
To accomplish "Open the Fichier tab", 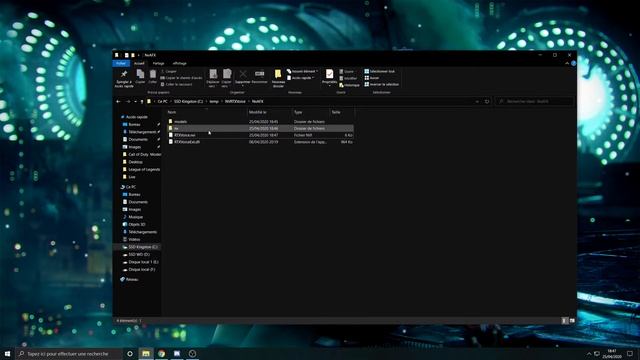I will [x=121, y=63].
